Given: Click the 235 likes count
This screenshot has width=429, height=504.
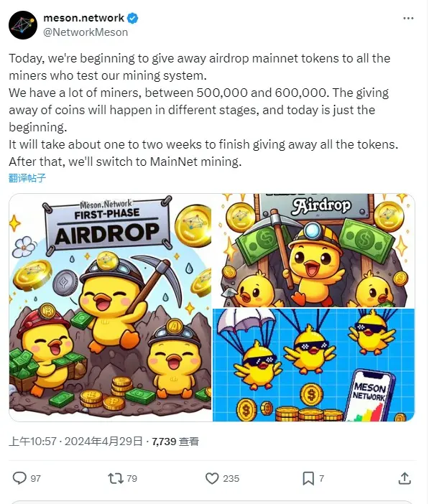Looking at the screenshot, I should (x=231, y=479).
